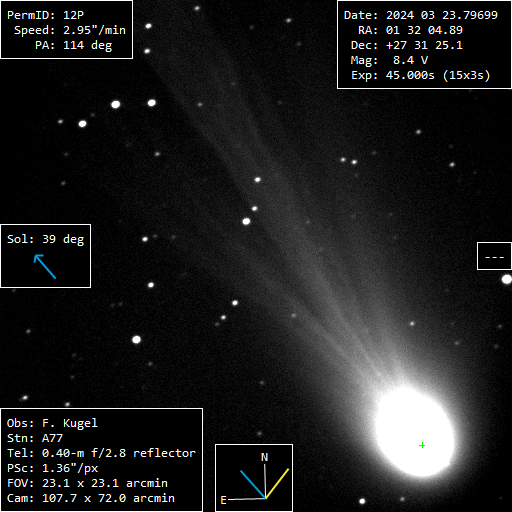This screenshot has height=512, width=512.
Task: Click the yellow line in compass box
Action: [277, 483]
